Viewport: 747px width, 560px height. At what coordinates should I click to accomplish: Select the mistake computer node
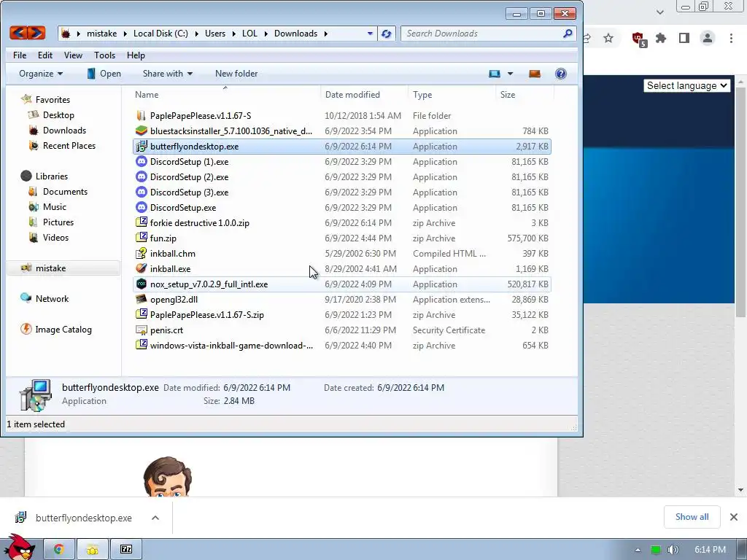(63, 268)
